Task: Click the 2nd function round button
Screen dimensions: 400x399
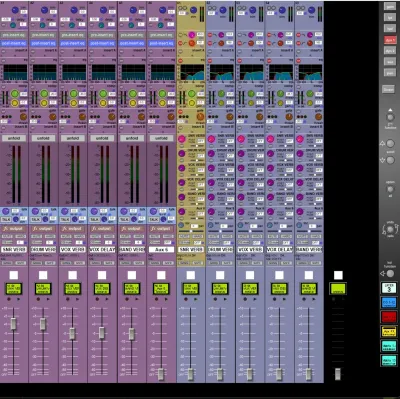Action: coord(390,117)
